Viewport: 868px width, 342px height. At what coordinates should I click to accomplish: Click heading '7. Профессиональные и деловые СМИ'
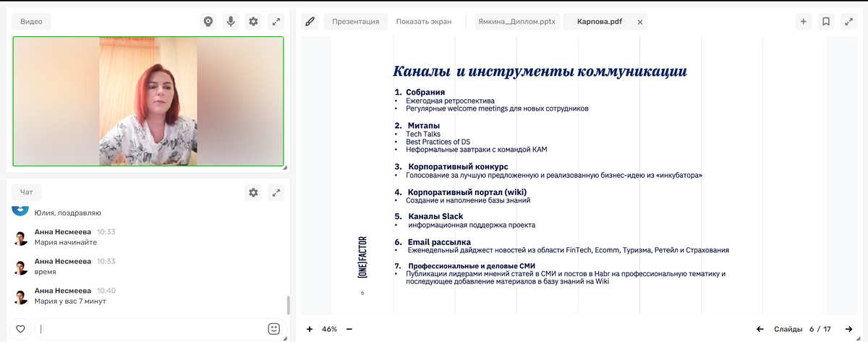464,266
